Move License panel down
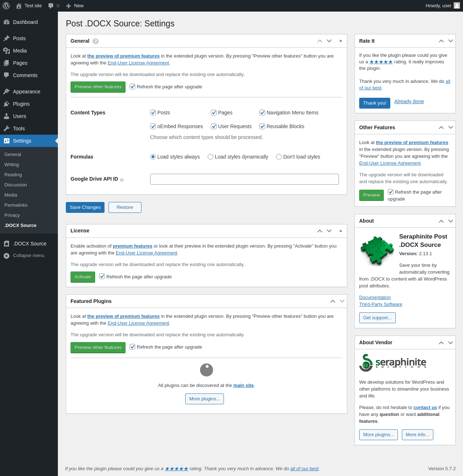This screenshot has width=463, height=476. click(x=329, y=231)
